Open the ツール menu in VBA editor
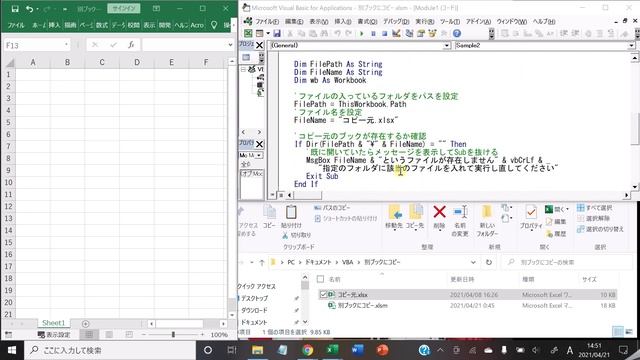640x360 pixels. coord(450,22)
